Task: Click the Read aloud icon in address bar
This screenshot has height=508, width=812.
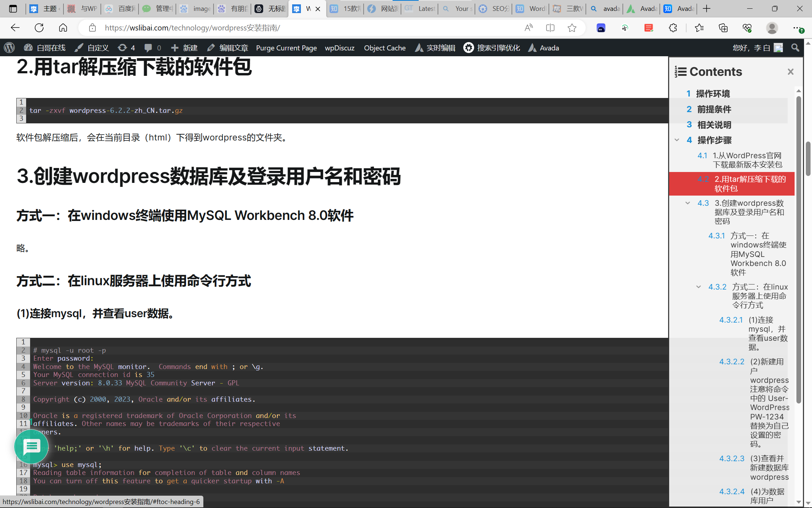Action: [x=529, y=28]
